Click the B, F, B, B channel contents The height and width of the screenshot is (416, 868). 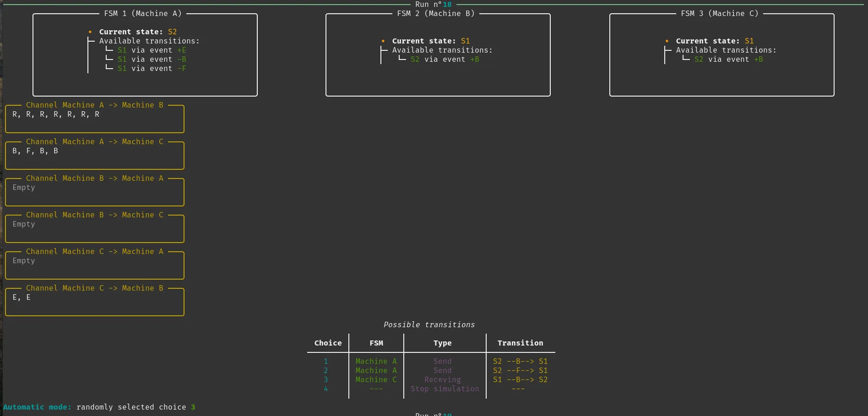tap(35, 151)
